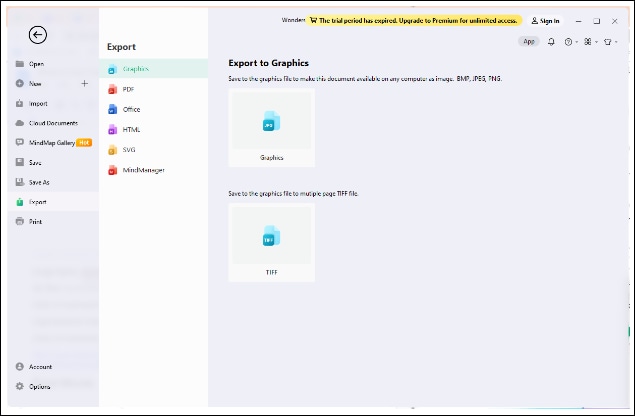Click the Hot badge beside MindMap Gallery

click(x=84, y=143)
